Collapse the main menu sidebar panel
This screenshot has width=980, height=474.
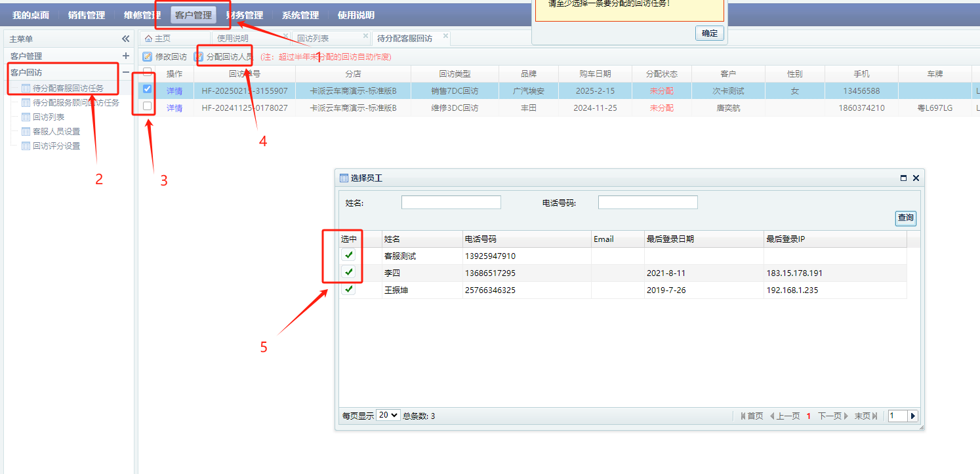pos(125,39)
